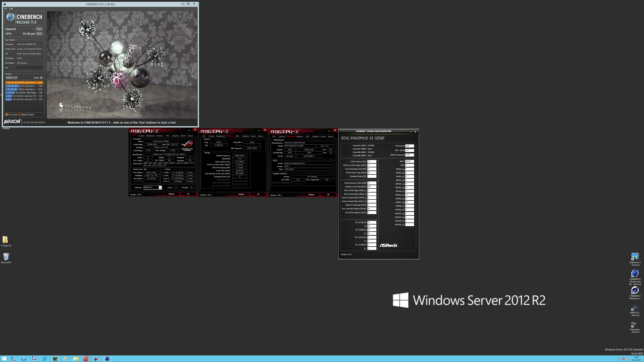Click the system clock showing 22:25
The image size is (644, 362).
pyautogui.click(x=636, y=359)
